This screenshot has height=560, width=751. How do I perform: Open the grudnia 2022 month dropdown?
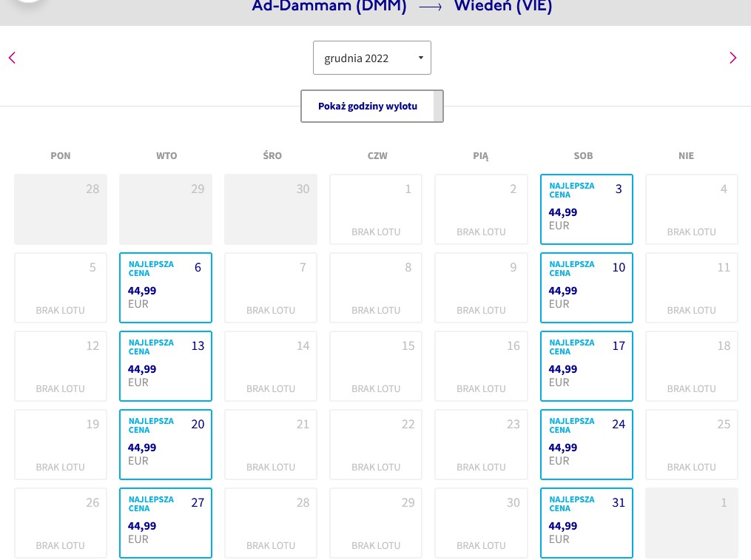[x=372, y=58]
